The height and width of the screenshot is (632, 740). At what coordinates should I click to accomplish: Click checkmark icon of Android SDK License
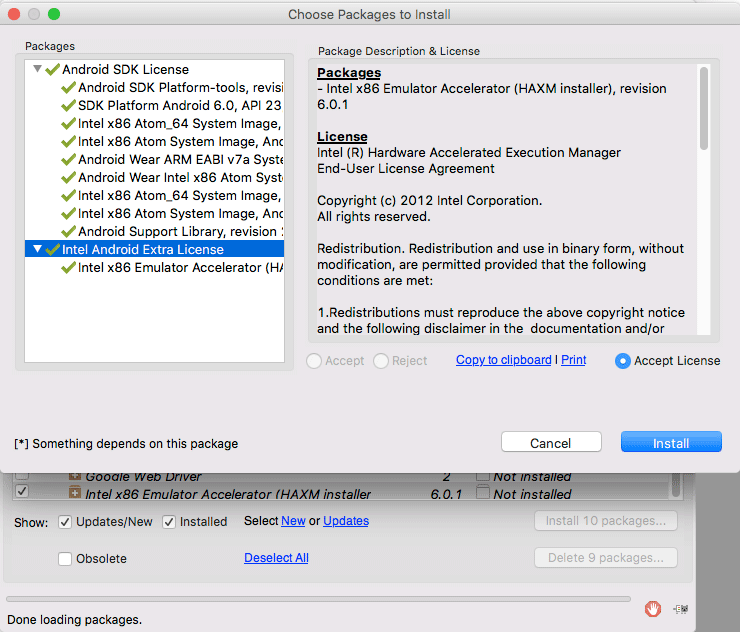pyautogui.click(x=52, y=69)
